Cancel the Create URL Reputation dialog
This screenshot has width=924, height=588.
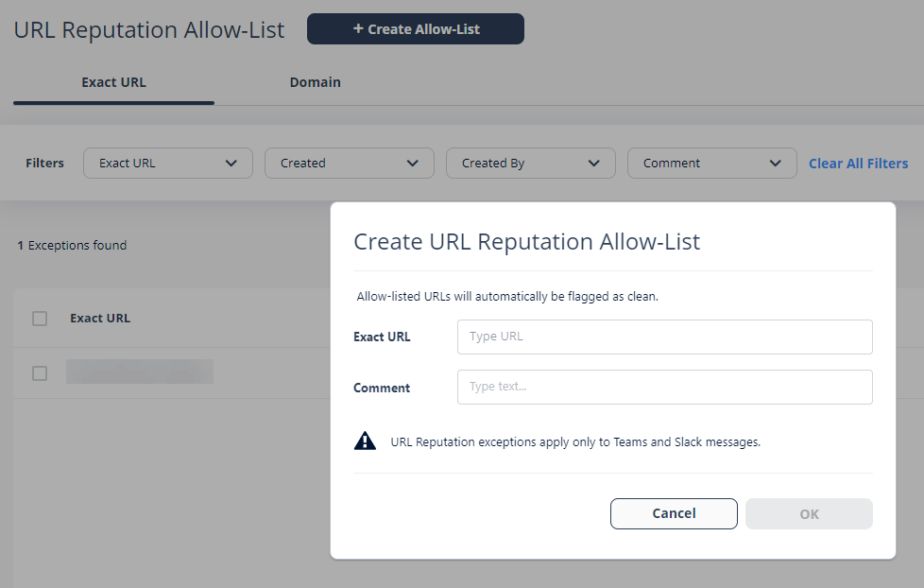(x=674, y=513)
